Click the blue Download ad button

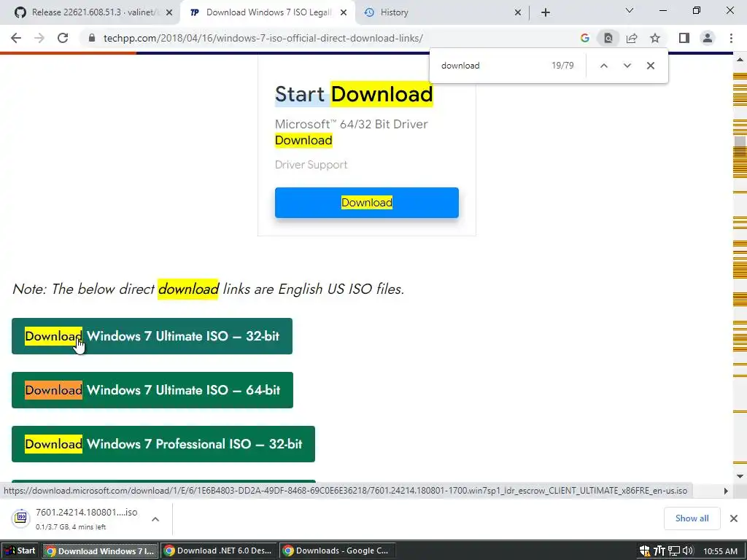(x=366, y=203)
